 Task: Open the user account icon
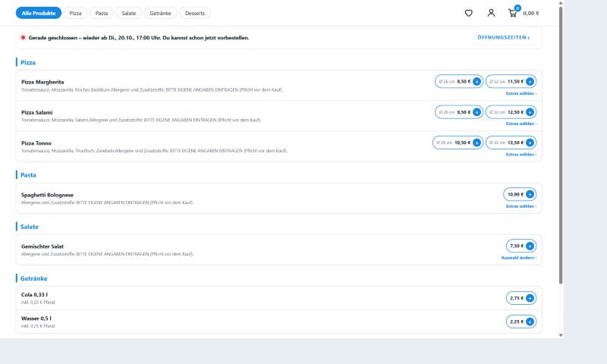(491, 13)
